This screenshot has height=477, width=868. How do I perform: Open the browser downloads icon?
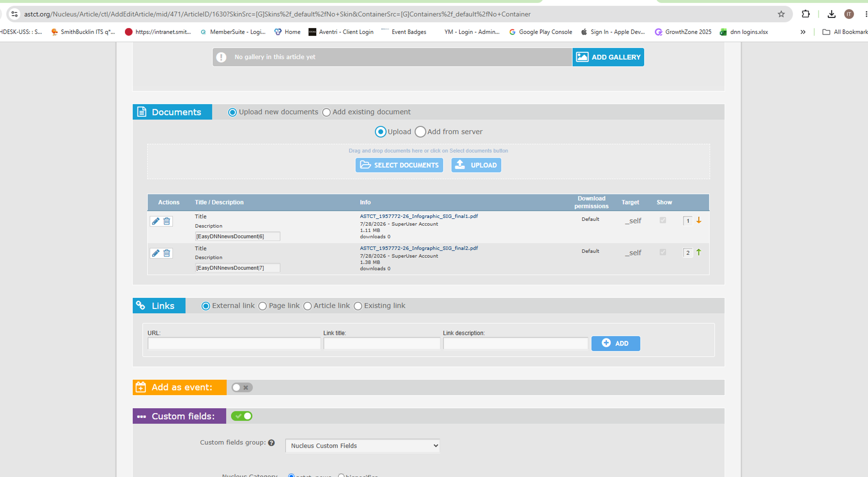[831, 14]
